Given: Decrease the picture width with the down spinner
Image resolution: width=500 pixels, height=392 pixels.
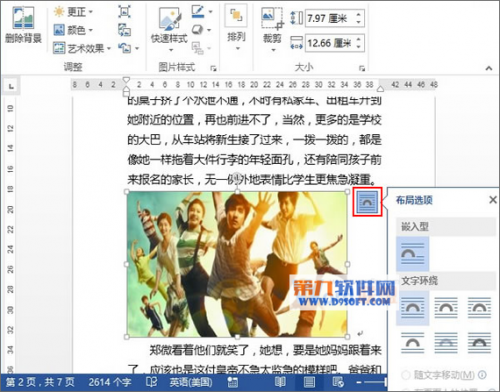Looking at the screenshot, I should point(359,47).
